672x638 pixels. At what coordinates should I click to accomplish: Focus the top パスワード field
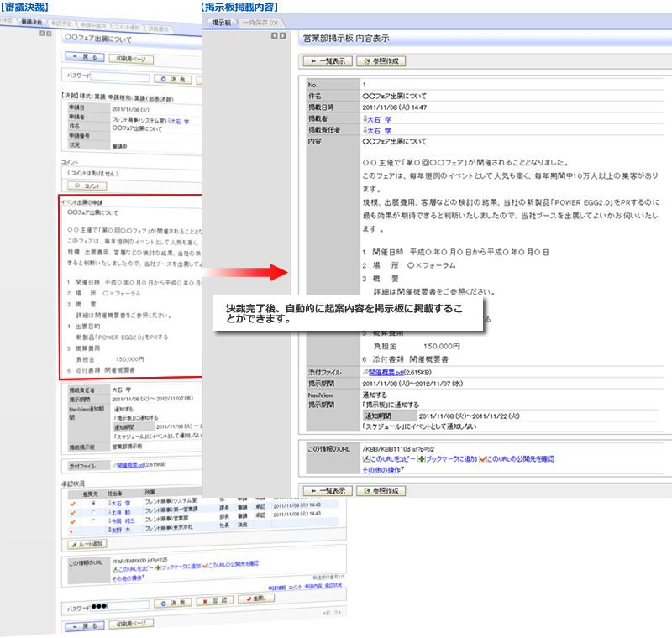120,77
